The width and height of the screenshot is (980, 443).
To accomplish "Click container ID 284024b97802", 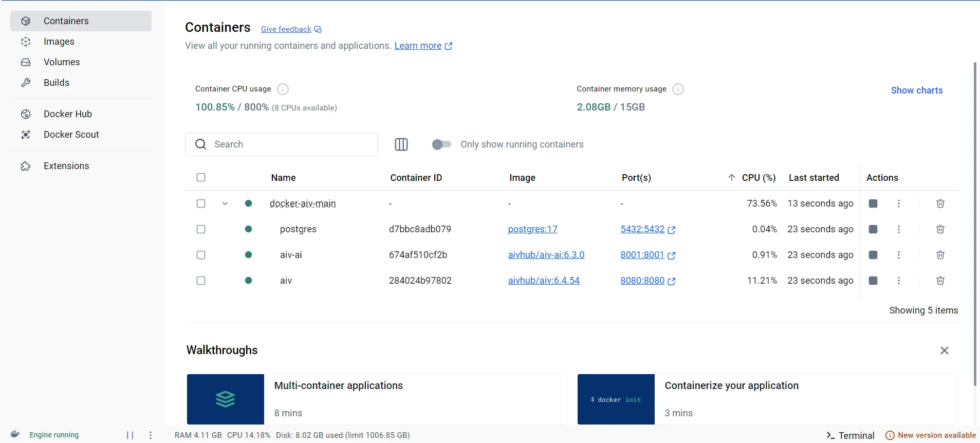I will (x=420, y=281).
